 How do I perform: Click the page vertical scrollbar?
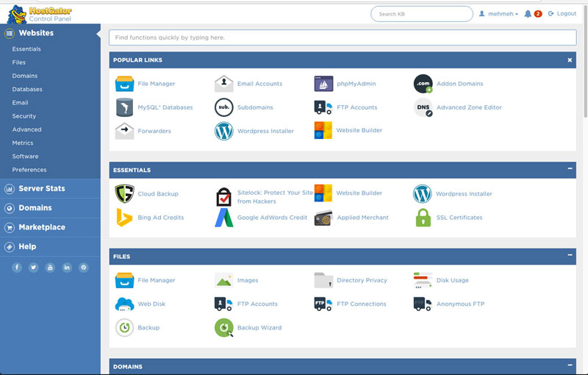pos(585,62)
